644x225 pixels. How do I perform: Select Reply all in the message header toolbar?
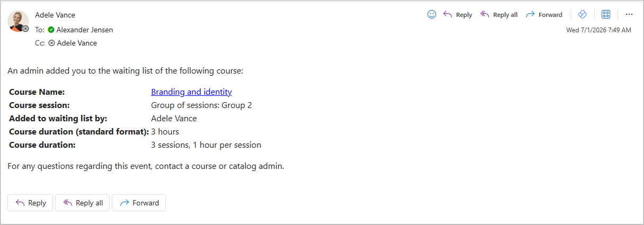tap(499, 15)
